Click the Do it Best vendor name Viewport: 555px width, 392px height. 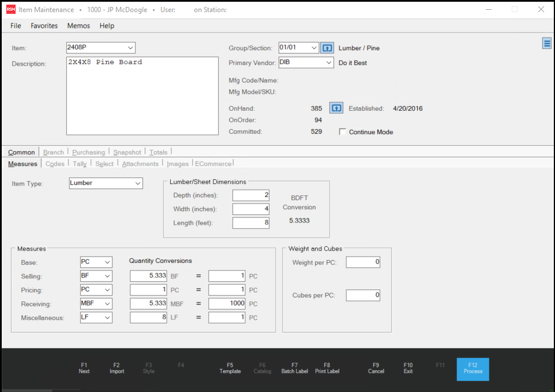tap(352, 63)
